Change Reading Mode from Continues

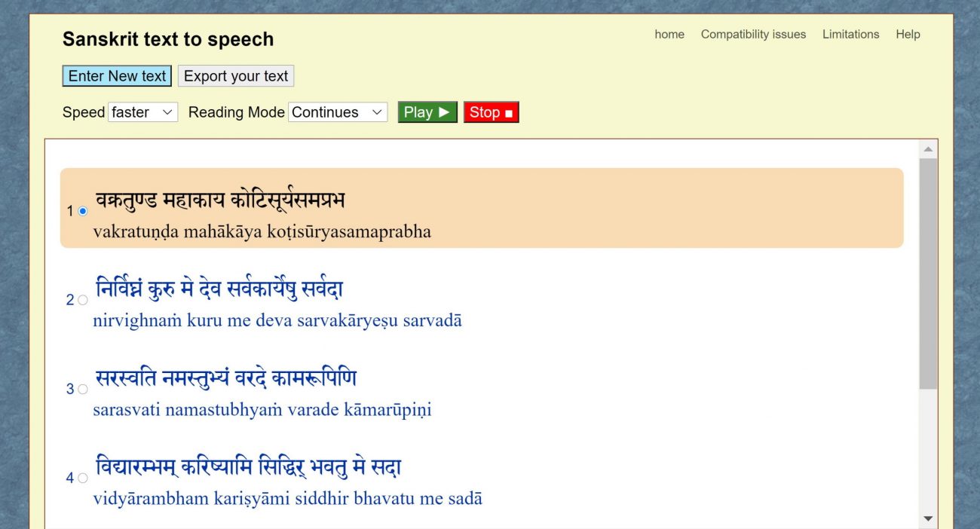click(x=337, y=112)
